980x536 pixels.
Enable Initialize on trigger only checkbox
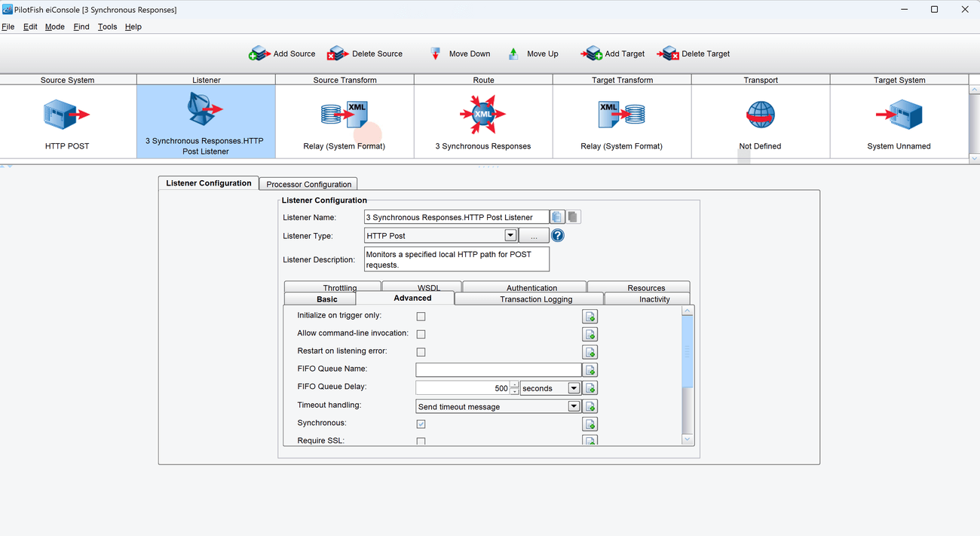pyautogui.click(x=421, y=317)
